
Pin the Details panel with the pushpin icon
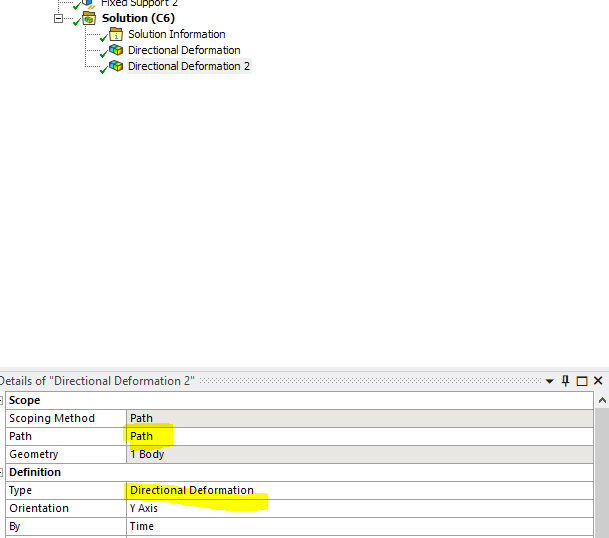click(566, 381)
